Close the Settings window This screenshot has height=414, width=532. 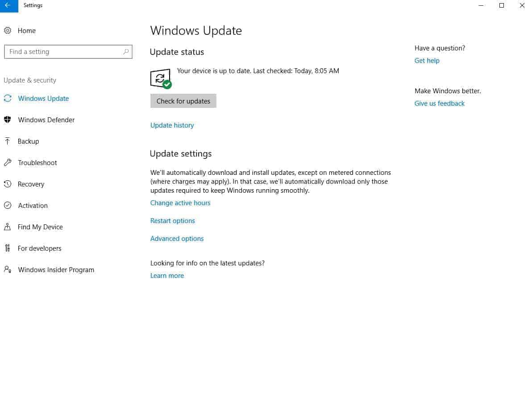tap(522, 5)
